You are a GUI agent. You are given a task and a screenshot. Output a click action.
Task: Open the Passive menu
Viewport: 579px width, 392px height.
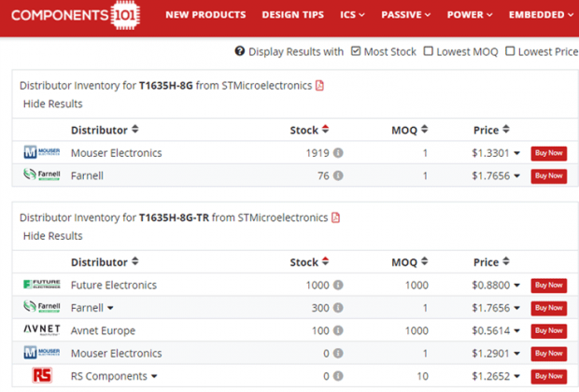point(406,15)
